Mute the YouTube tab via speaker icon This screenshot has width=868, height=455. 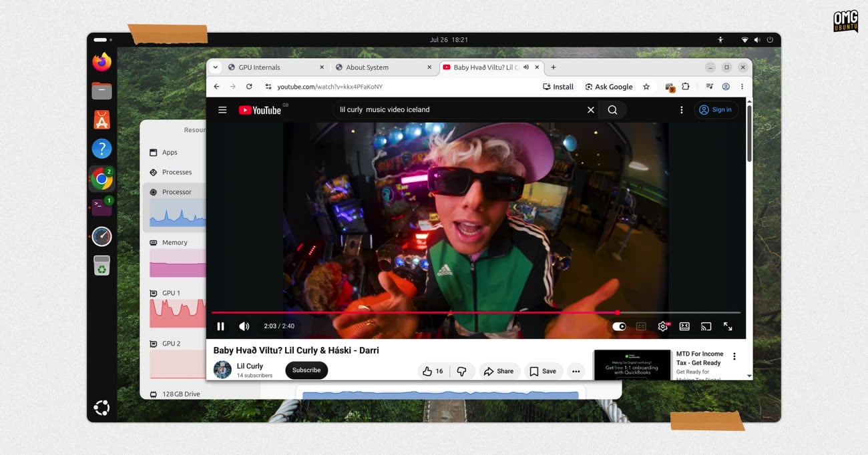pos(526,67)
